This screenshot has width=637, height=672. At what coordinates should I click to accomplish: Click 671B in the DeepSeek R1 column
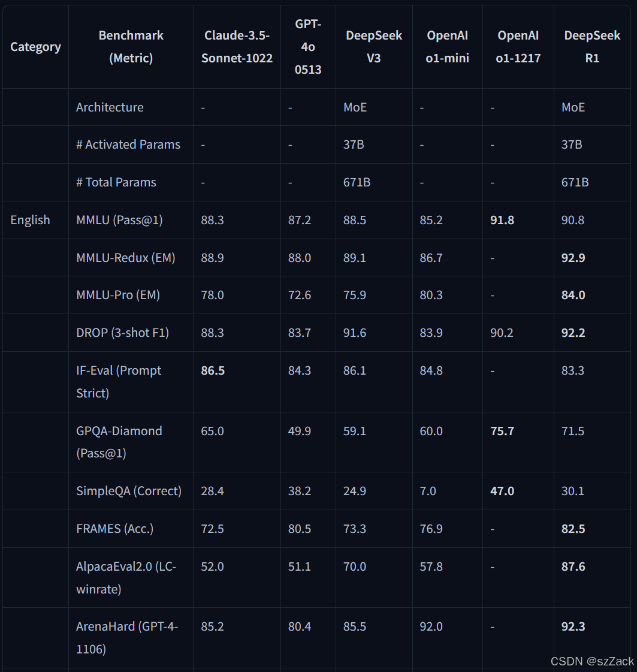575,182
